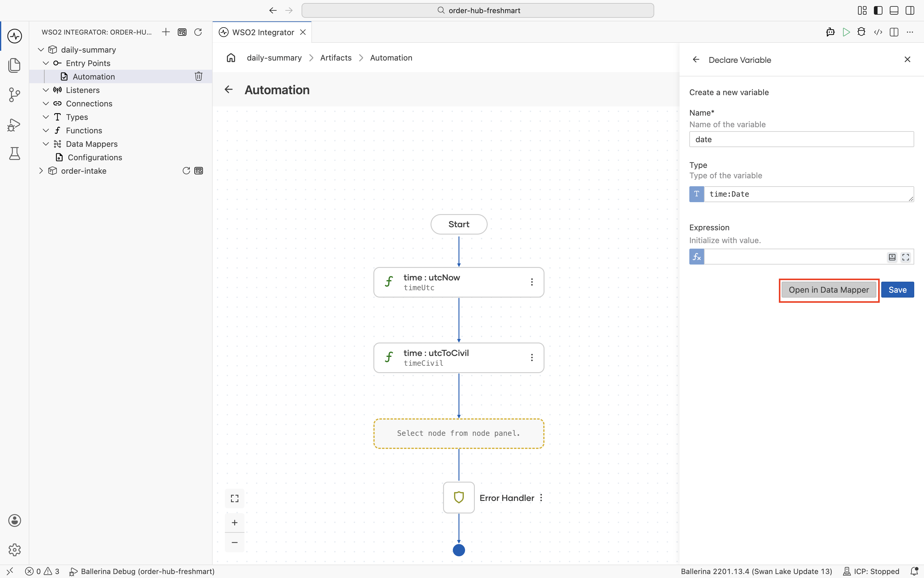Viewport: 924px width, 578px height.
Task: Click the daily-summary breadcrumb
Action: 274,58
